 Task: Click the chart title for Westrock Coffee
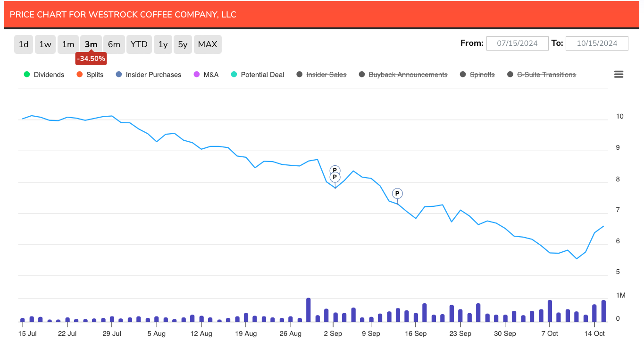tap(123, 15)
